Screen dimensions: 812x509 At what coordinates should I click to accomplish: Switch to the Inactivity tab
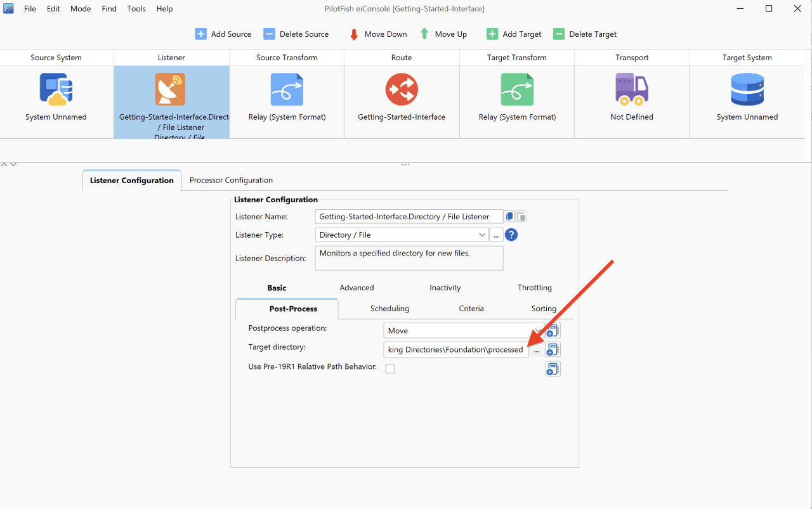coord(445,288)
